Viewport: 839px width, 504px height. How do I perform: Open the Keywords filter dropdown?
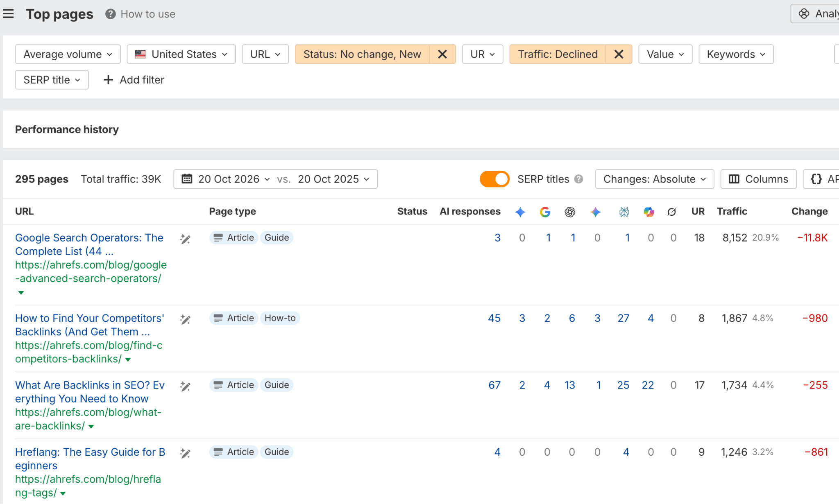pyautogui.click(x=736, y=54)
